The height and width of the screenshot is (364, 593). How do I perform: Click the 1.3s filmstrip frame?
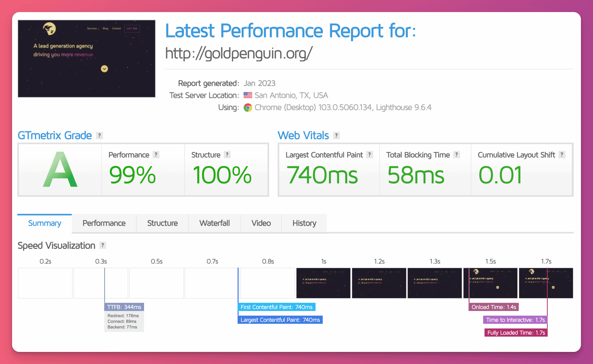(435, 283)
